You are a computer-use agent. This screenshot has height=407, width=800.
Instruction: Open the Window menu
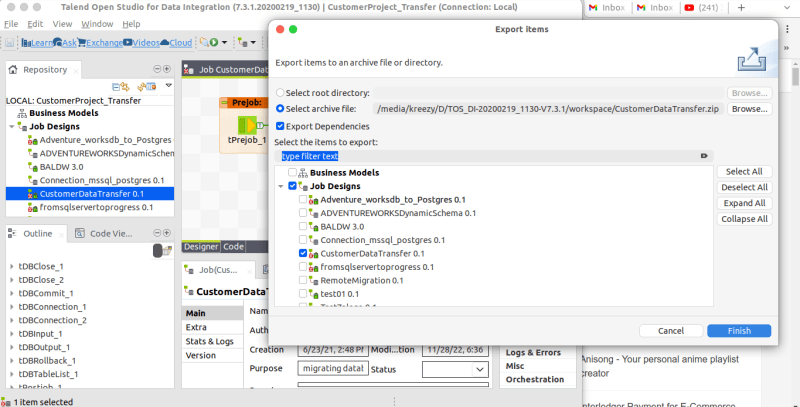[x=97, y=23]
